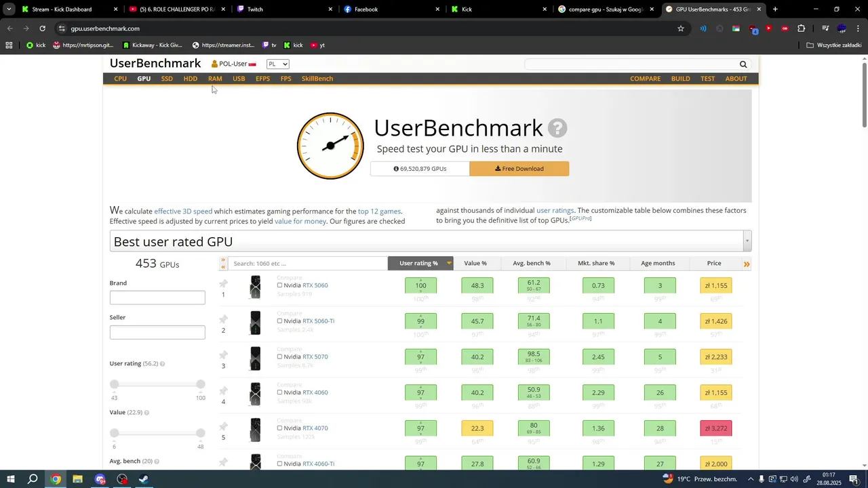Open a new browser tab with plus icon
This screenshot has width=868, height=488.
[x=775, y=9]
